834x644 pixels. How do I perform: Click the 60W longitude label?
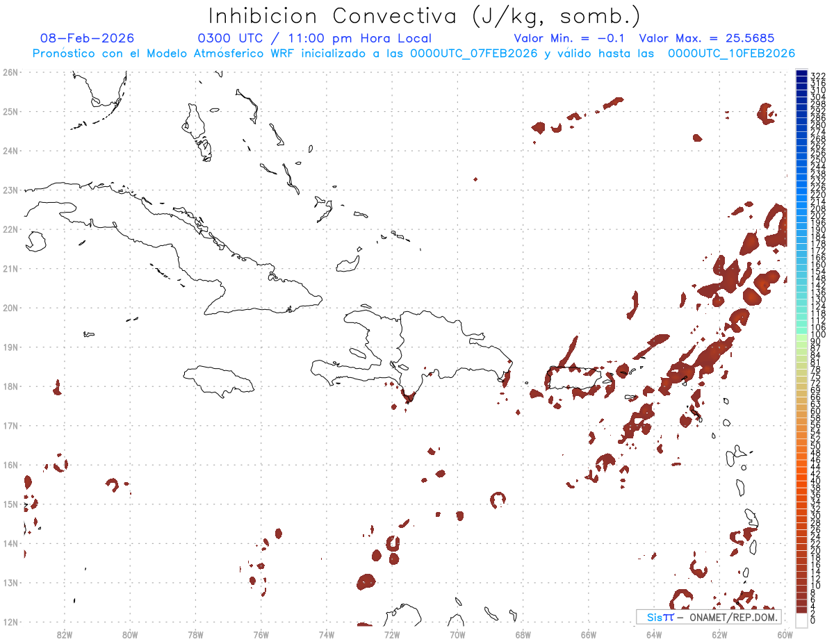tap(785, 634)
